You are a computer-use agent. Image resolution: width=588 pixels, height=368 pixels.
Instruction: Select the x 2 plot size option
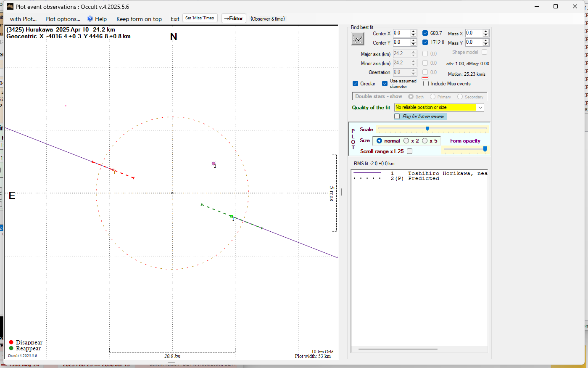click(x=406, y=141)
